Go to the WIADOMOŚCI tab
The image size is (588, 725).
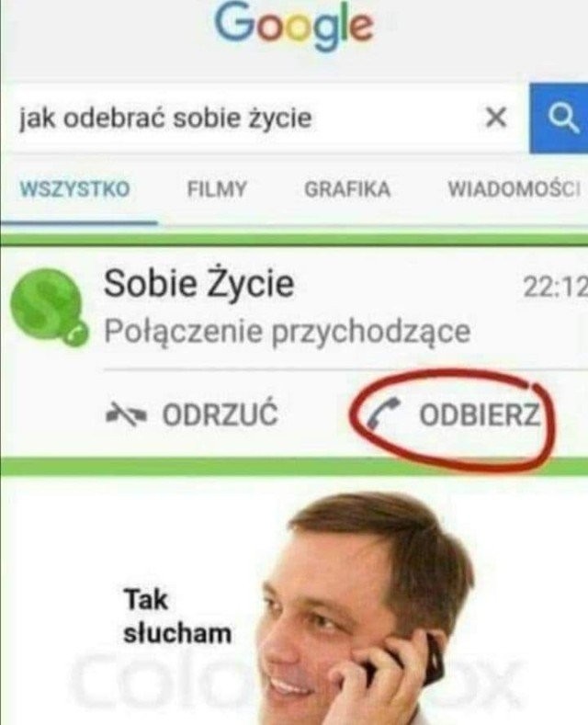point(514,189)
